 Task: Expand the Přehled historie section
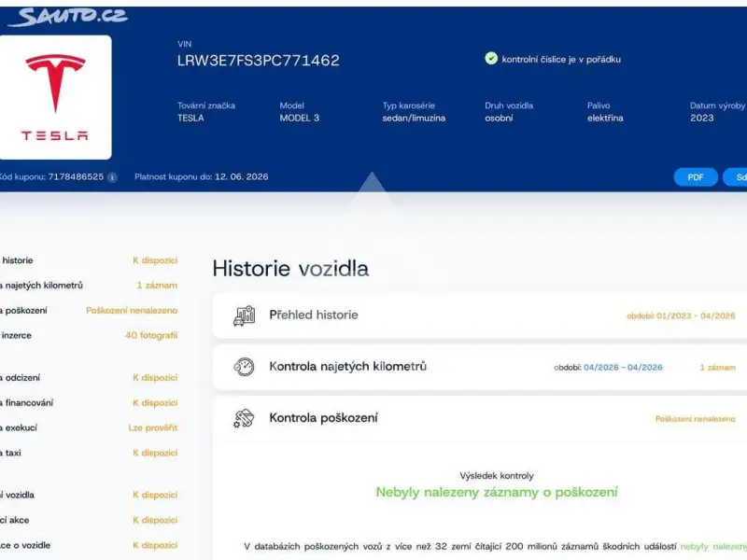(480, 315)
